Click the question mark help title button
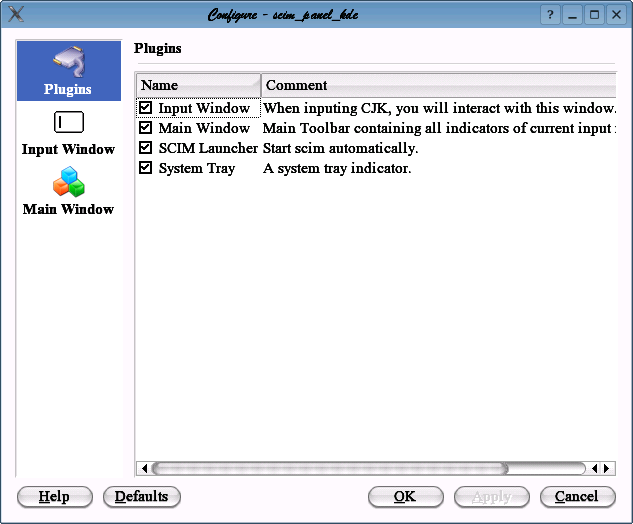The image size is (633, 524). [551, 15]
